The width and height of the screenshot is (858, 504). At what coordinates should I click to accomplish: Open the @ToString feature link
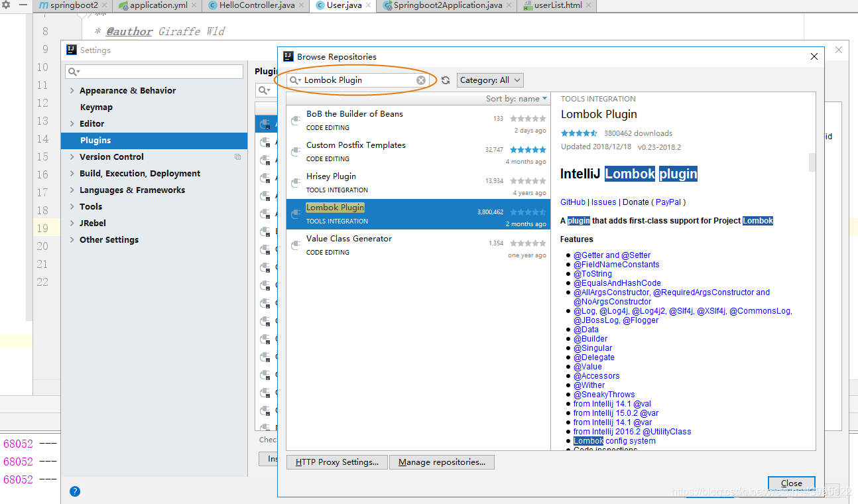(x=593, y=274)
